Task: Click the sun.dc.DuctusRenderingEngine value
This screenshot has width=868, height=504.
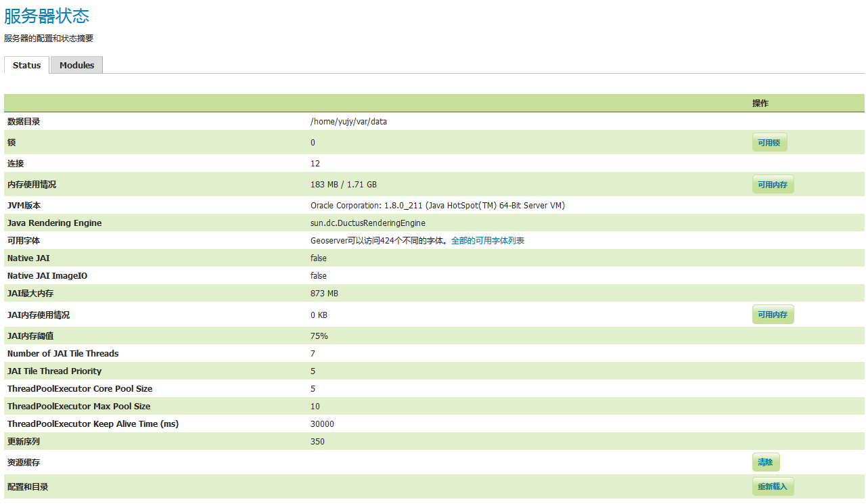Action: point(367,223)
